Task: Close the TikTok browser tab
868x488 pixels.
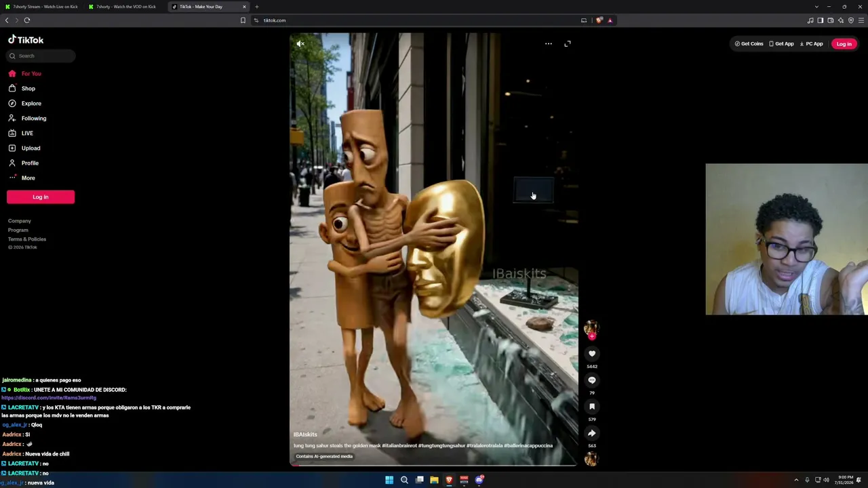Action: click(244, 7)
